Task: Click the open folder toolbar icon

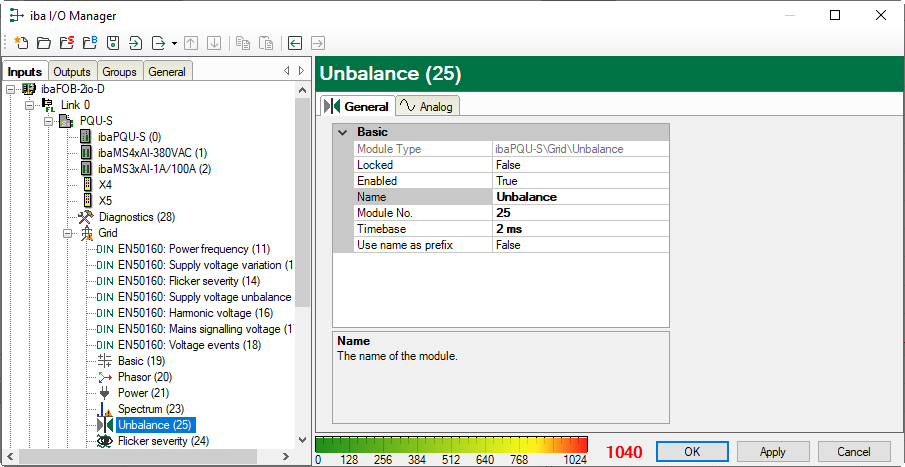Action: (43, 43)
